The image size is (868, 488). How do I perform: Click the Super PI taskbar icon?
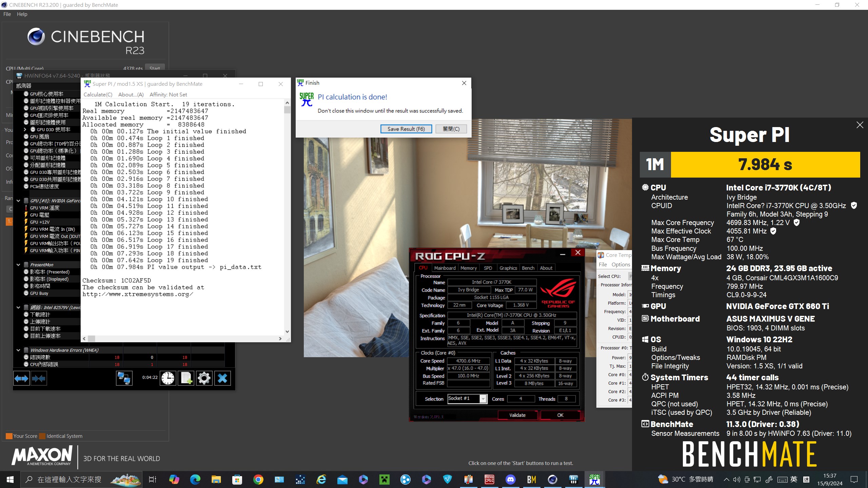click(x=594, y=480)
